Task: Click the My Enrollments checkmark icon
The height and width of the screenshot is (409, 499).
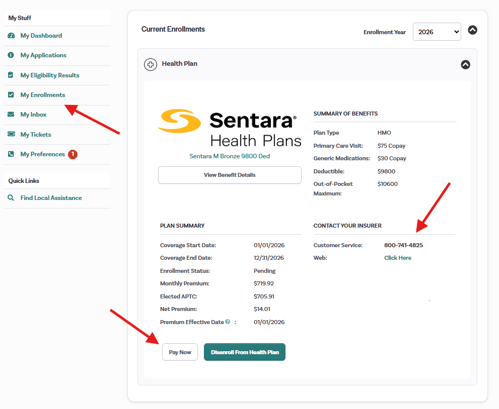Action: 11,95
